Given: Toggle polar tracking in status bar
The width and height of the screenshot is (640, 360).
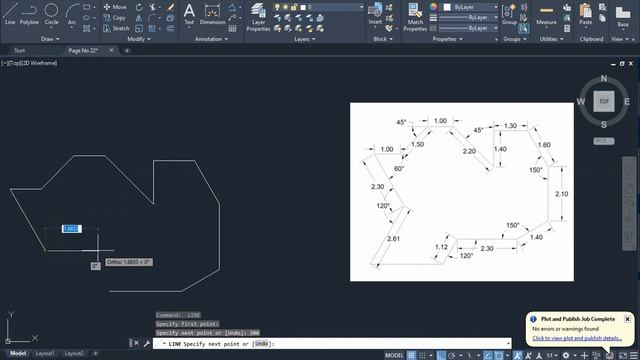Looking at the screenshot, I should (x=452, y=356).
